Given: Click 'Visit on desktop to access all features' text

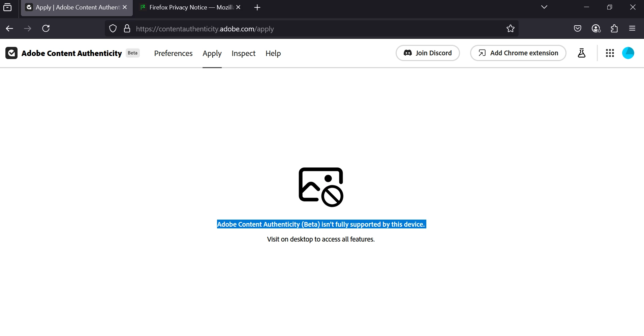Looking at the screenshot, I should [x=321, y=239].
